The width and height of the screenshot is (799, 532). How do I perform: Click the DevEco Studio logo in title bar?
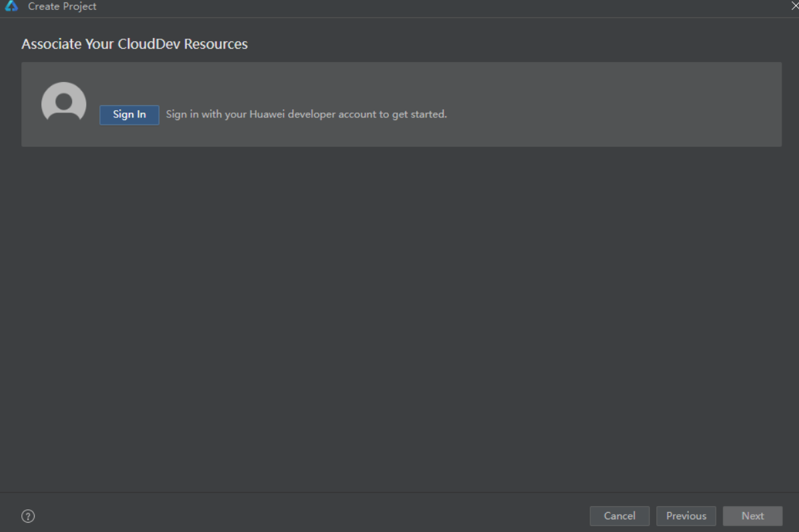click(12, 6)
